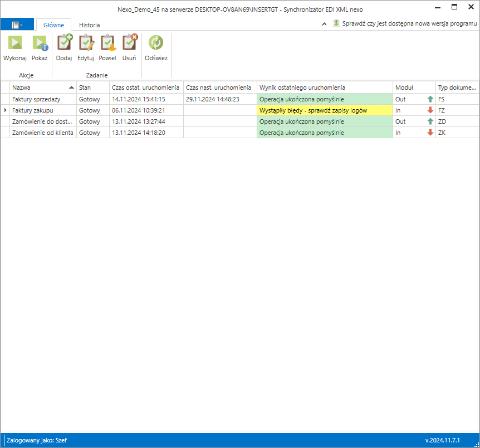Click the next run time 29.11.2024 14:48:23
Screen dimensions: 480x448
pos(213,99)
